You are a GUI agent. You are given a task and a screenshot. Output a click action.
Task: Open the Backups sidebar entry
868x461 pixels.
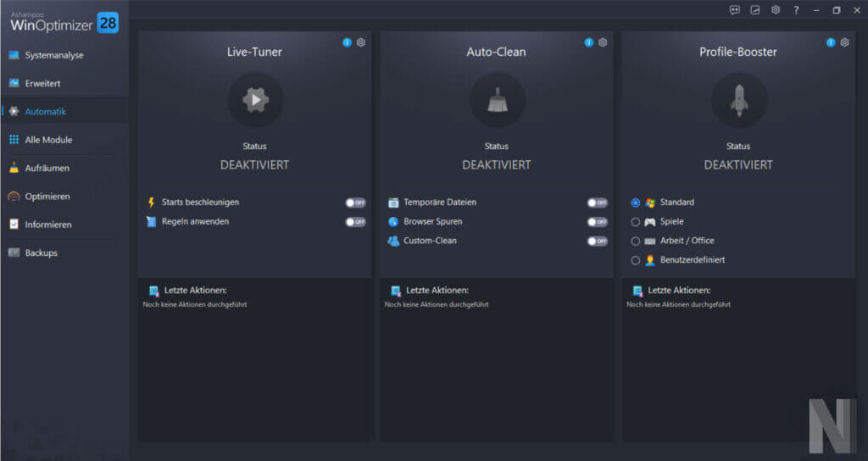click(41, 253)
